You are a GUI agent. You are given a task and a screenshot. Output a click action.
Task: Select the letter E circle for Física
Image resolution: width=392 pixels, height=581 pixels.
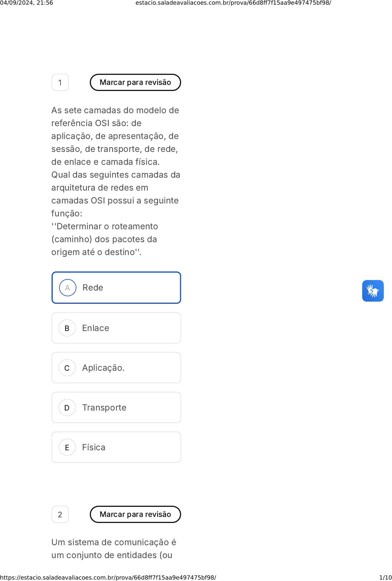(67, 447)
